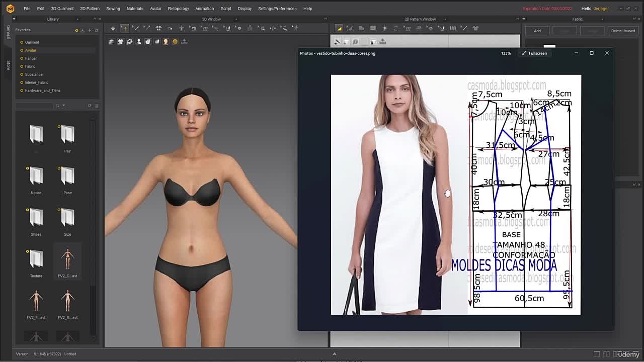Maximize the Photos window
644x362 pixels.
pos(592,53)
